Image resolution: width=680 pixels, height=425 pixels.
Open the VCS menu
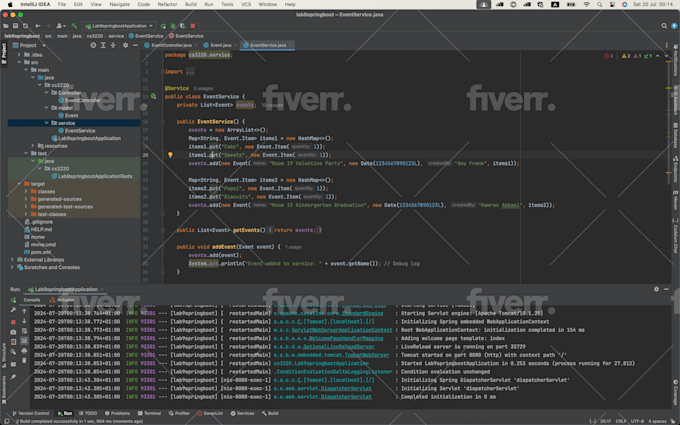point(246,4)
